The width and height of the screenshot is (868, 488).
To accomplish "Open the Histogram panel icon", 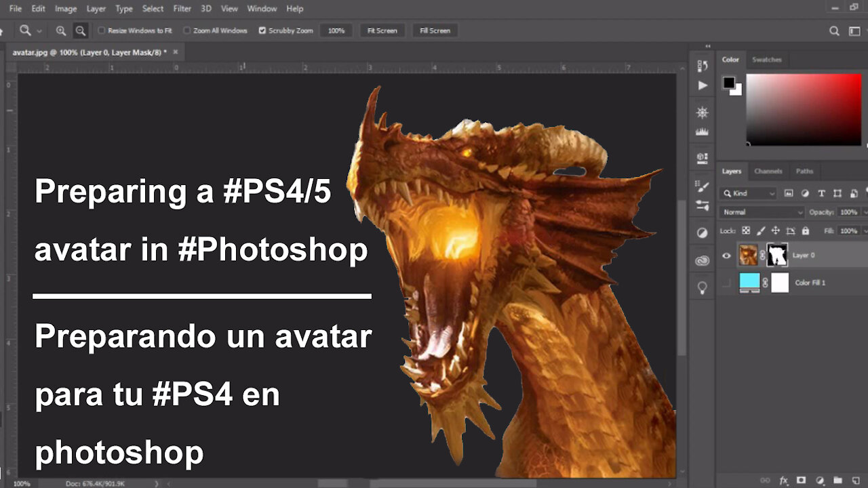I will click(x=702, y=132).
